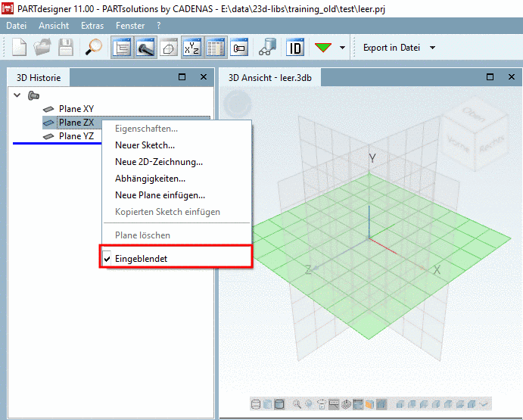Expand the chevron at view toolbar end
This screenshot has height=420, width=523.
pyautogui.click(x=484, y=404)
